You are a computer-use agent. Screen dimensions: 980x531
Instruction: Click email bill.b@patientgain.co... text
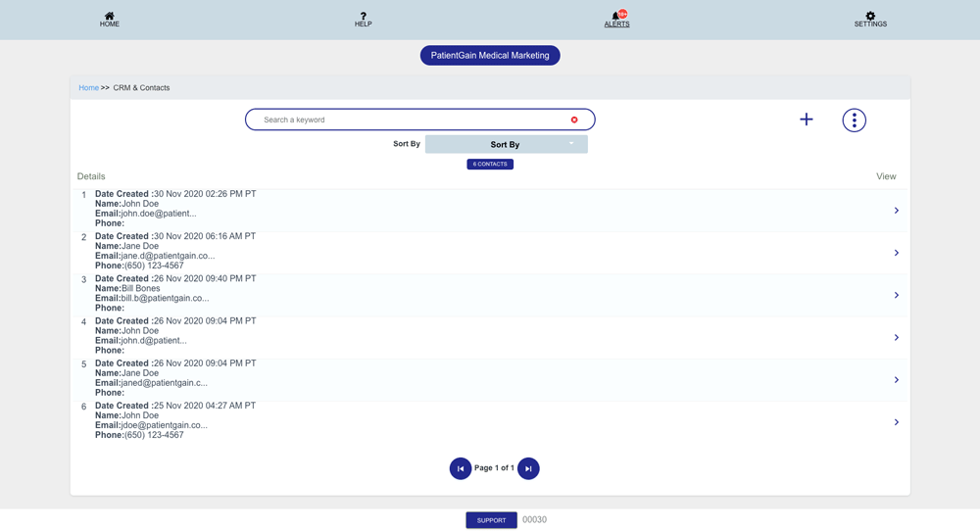pos(165,299)
